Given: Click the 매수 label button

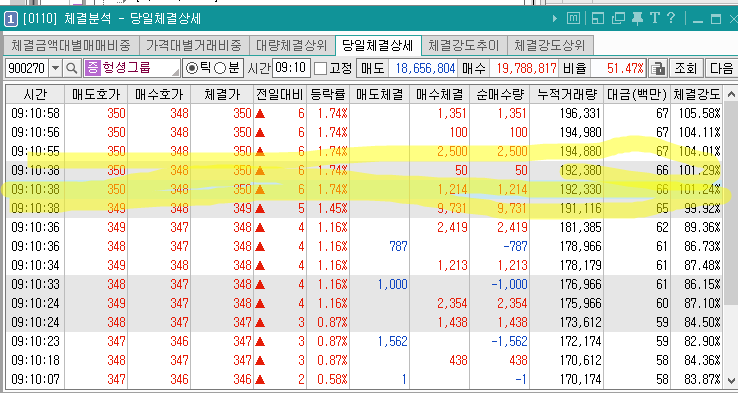Looking at the screenshot, I should pyautogui.click(x=474, y=69).
